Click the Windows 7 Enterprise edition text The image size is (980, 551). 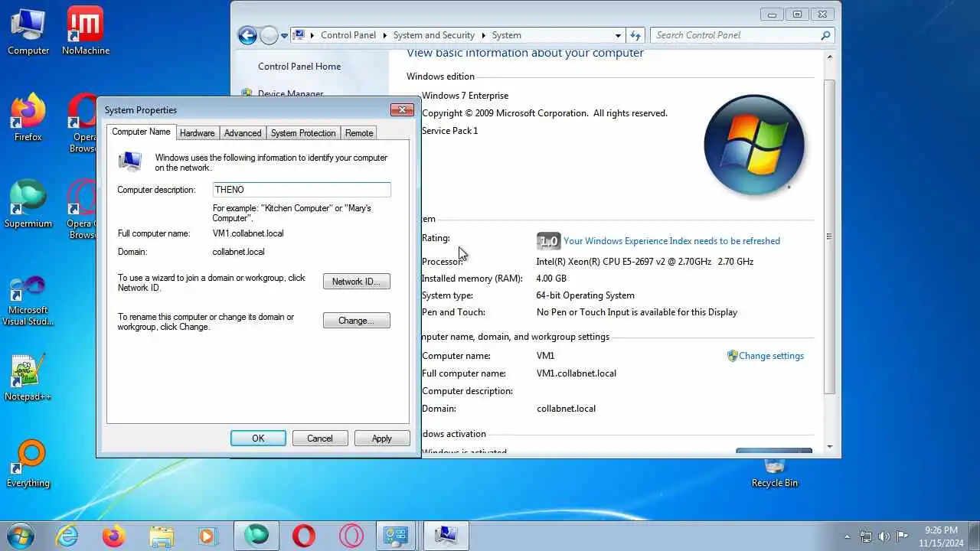pos(465,96)
